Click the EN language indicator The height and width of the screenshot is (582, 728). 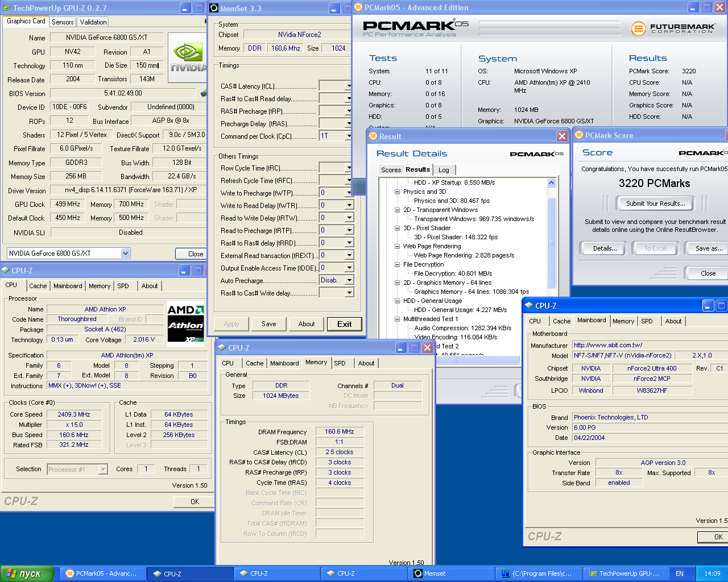680,573
